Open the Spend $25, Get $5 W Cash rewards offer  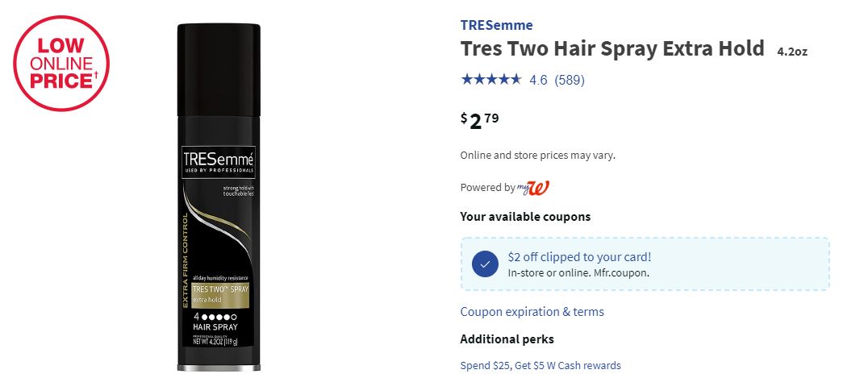pyautogui.click(x=540, y=366)
